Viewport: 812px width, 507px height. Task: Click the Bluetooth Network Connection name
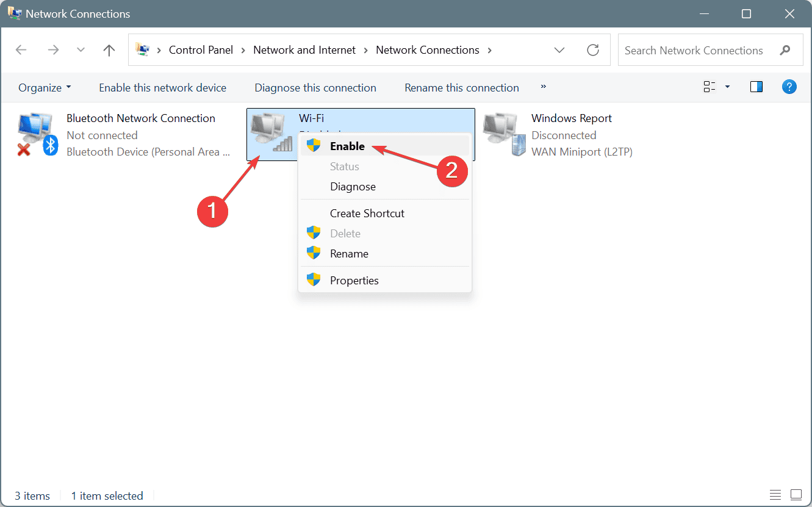pyautogui.click(x=141, y=118)
